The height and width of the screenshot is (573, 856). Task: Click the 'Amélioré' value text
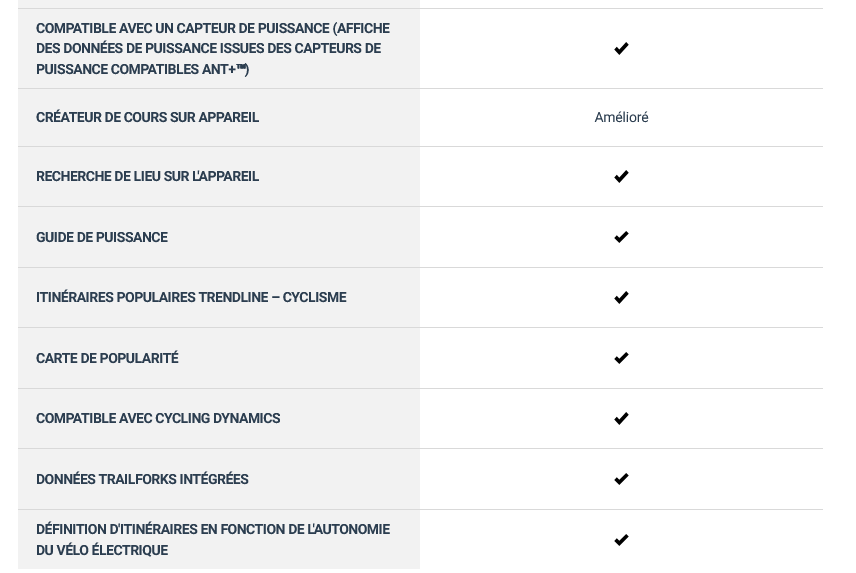621,117
